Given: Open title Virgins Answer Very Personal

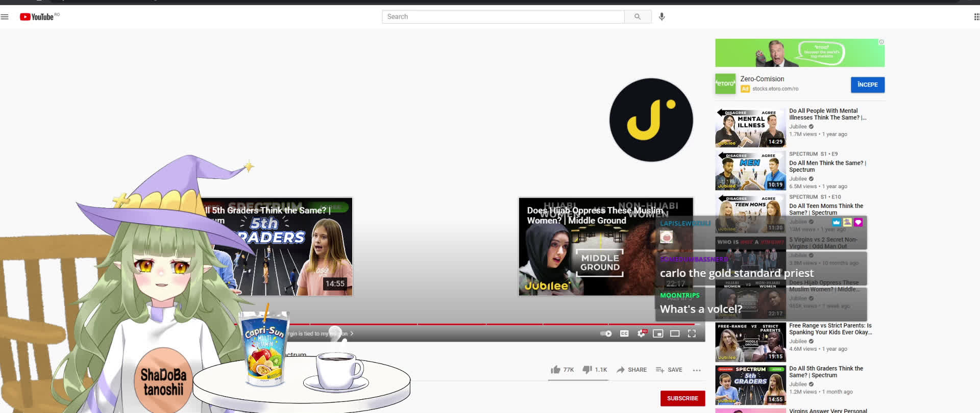Looking at the screenshot, I should coord(828,410).
